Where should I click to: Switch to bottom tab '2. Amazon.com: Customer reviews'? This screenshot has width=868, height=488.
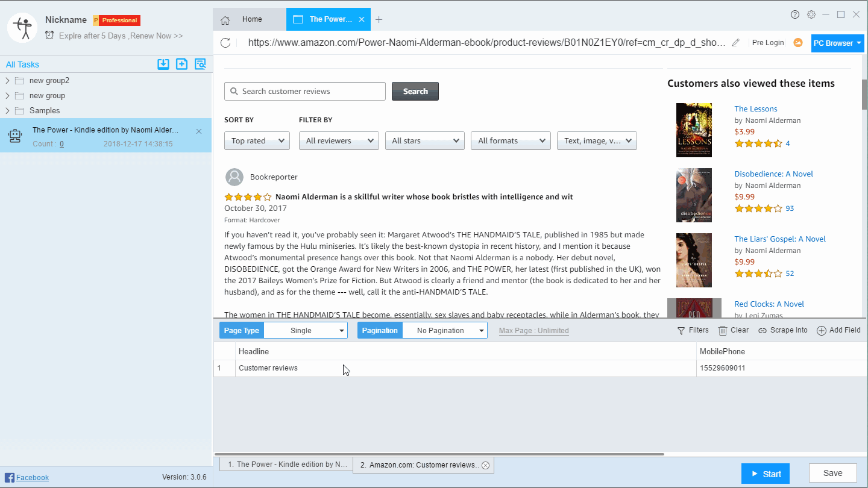pos(423,465)
